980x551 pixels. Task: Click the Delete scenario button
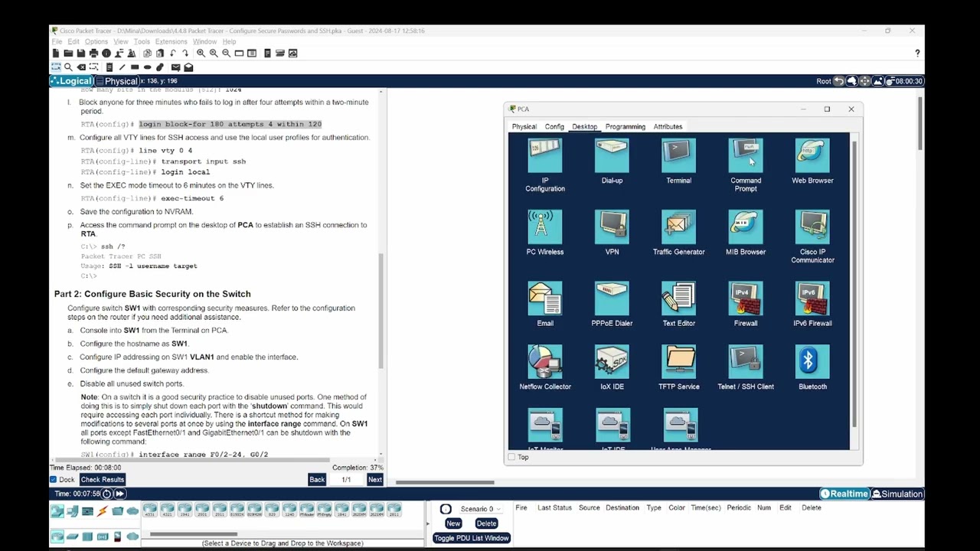click(x=486, y=523)
